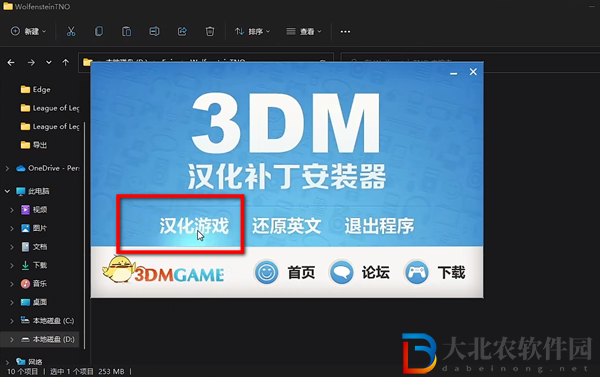Expand the OneDrive tree node
The width and height of the screenshot is (600, 377).
coord(7,168)
